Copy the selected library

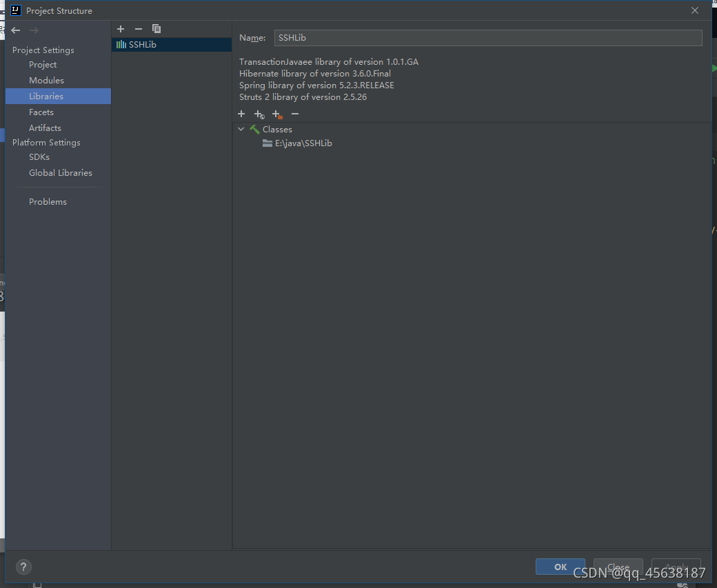[x=156, y=29]
